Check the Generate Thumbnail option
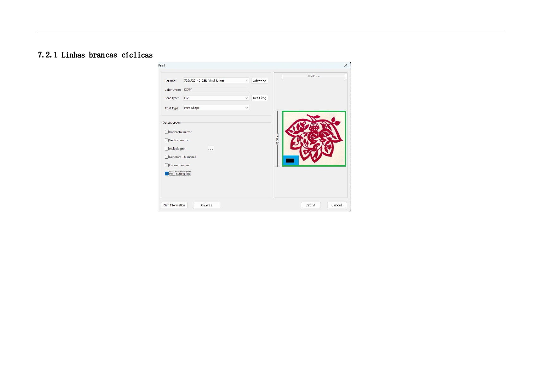 167,157
